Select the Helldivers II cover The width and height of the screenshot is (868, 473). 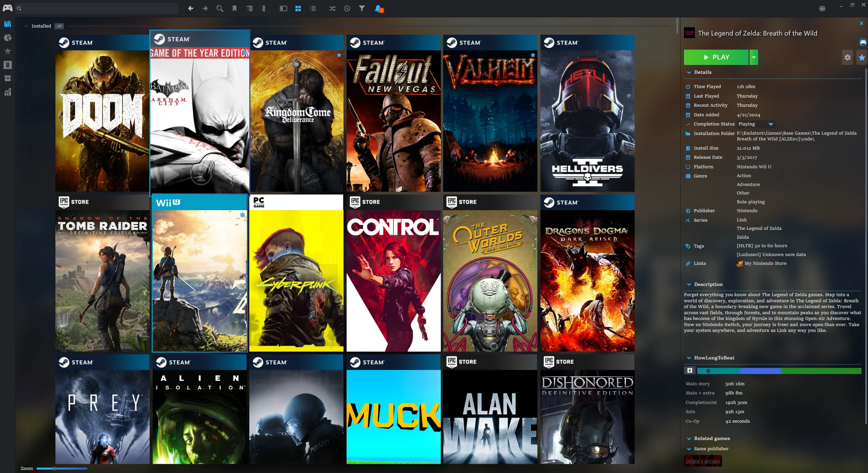(587, 113)
